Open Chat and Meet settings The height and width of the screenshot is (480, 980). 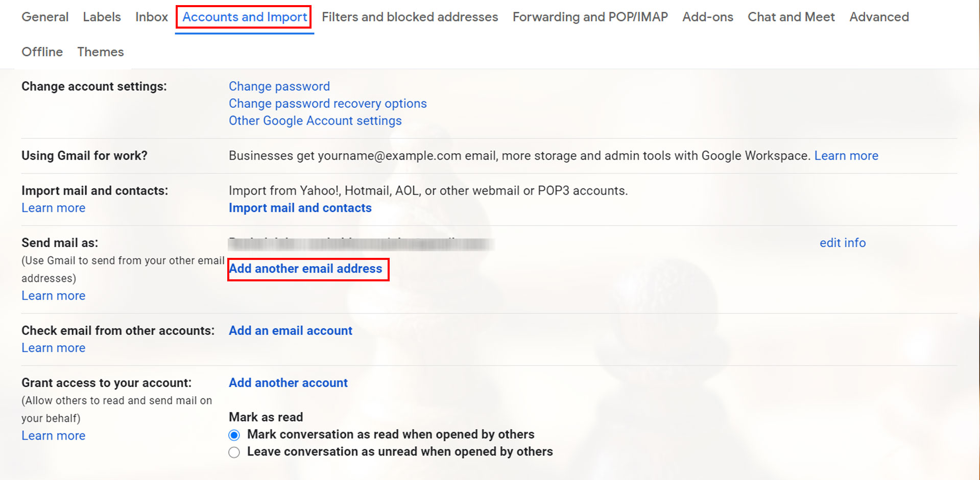pyautogui.click(x=791, y=17)
